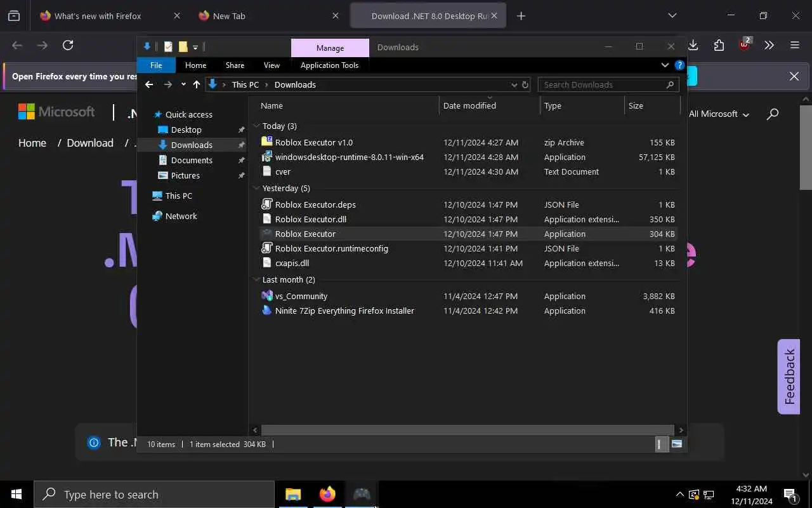Click the Search Downloads field
812x508 pixels.
tap(608, 84)
